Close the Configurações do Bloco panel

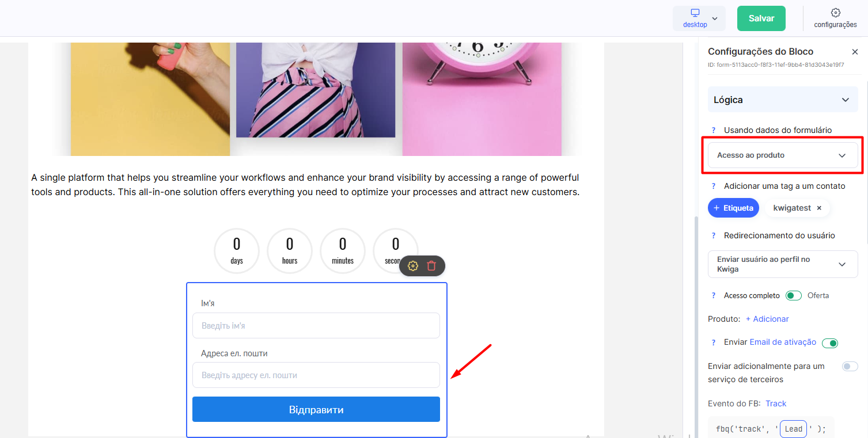(855, 52)
